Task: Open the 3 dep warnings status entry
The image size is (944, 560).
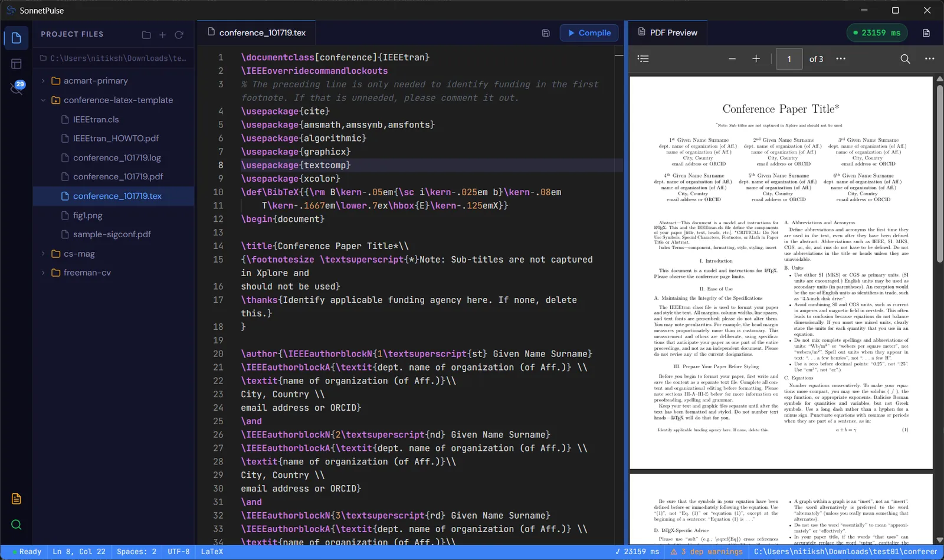Action: (707, 552)
